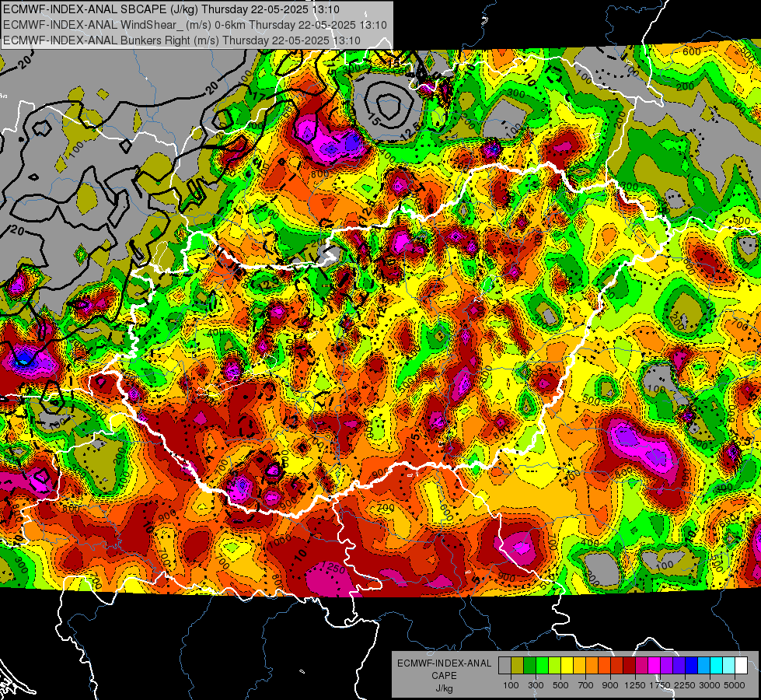761x700 pixels.
Task: Click the 300 value under the legend
Action: coord(536,685)
